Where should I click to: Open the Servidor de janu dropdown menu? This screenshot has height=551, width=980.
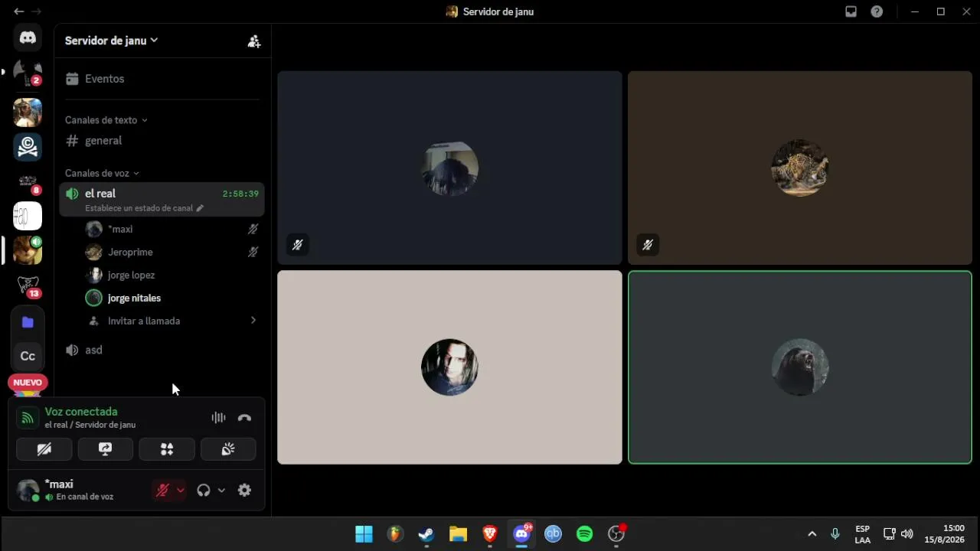(x=111, y=41)
